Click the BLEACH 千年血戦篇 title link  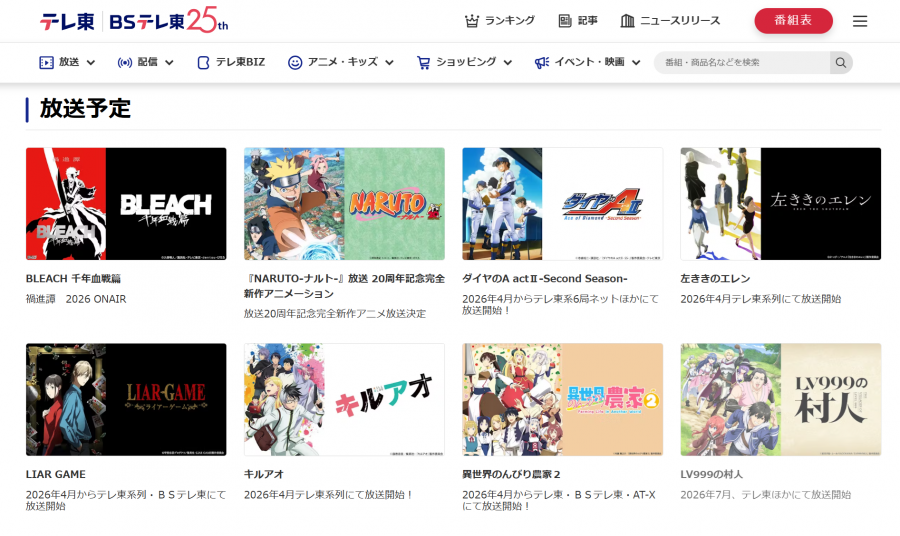coord(73,279)
